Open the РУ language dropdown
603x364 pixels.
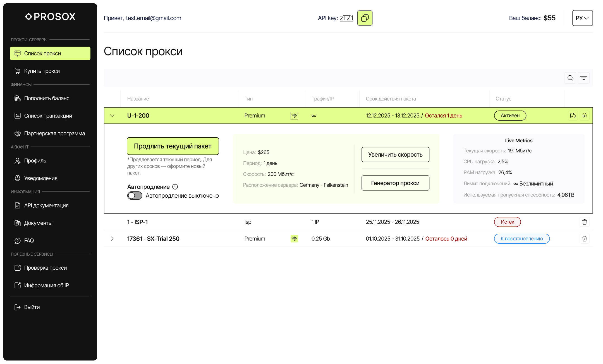click(582, 18)
